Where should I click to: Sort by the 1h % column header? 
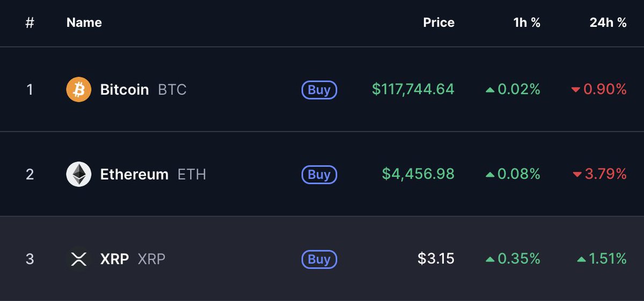tap(526, 23)
